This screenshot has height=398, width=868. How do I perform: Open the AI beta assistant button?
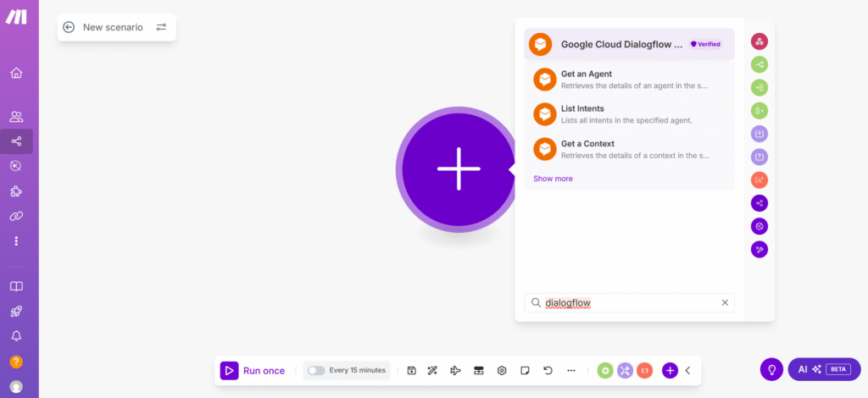823,369
